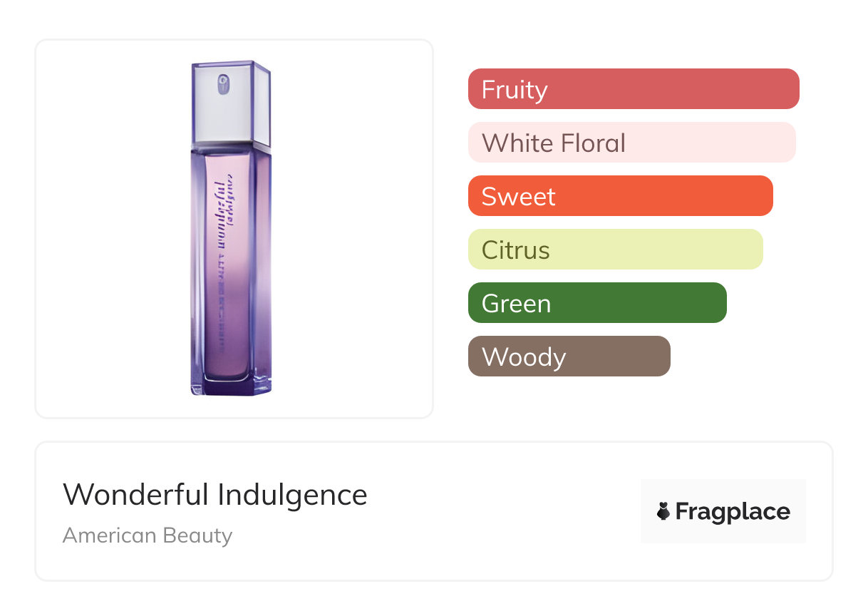The height and width of the screenshot is (616, 868).
Task: Click the red Fruity accord bar
Action: point(633,89)
